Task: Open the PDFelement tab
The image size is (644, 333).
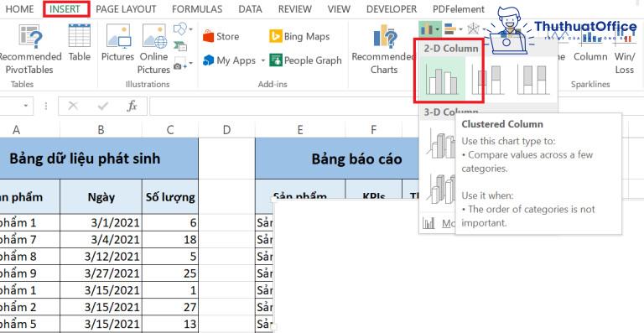Action: tap(459, 9)
